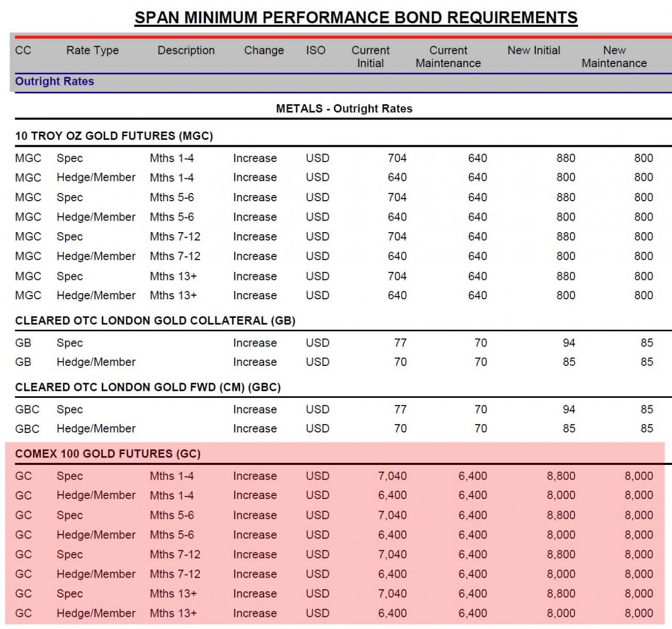Click Mths 5-6 in GC Spec row
This screenshot has width=672, height=629.
click(171, 515)
